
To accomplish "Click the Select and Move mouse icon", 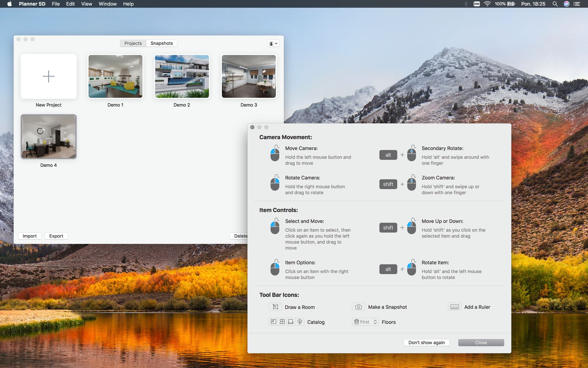I will coord(275,226).
